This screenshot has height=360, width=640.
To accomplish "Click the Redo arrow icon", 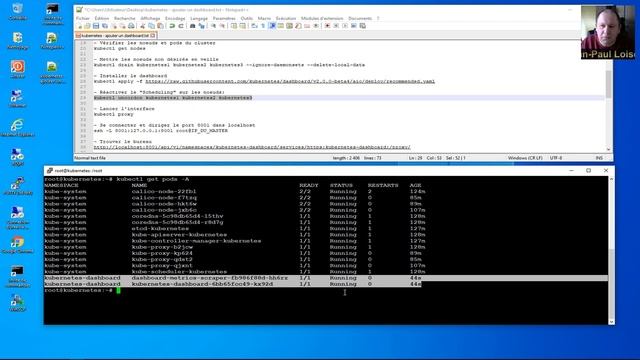I will point(180,26).
